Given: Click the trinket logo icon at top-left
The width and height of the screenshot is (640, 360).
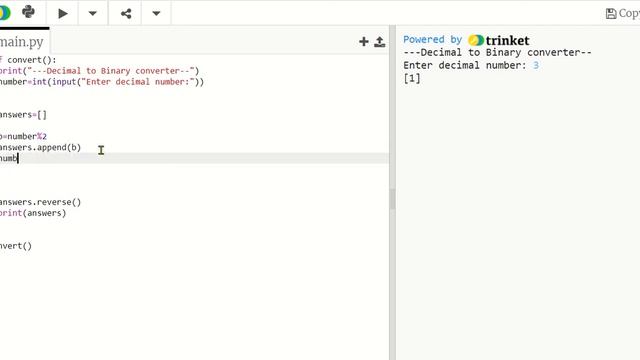Looking at the screenshot, I should [x=4, y=12].
